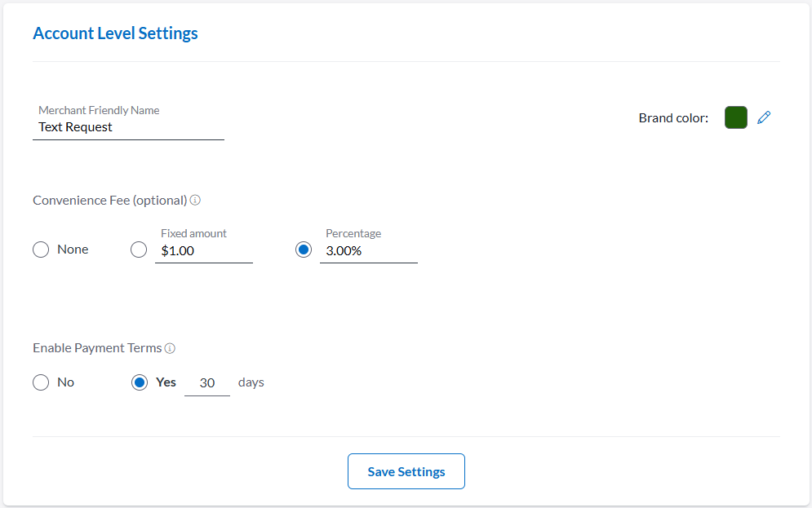Viewport: 812px width, 508px height.
Task: Click the Enable Payment Terms info icon
Action: tap(170, 348)
